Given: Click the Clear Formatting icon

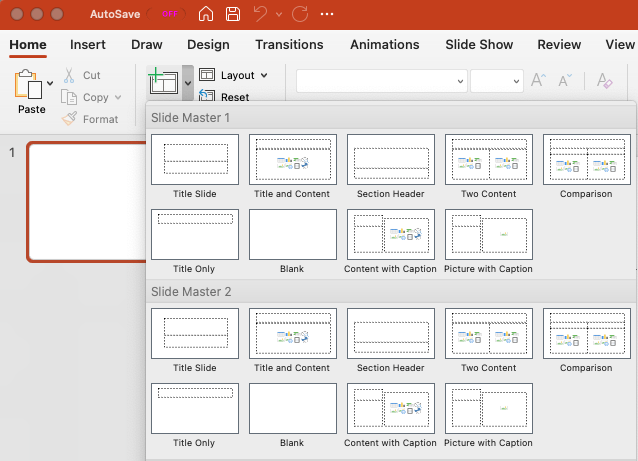Looking at the screenshot, I should click(604, 82).
